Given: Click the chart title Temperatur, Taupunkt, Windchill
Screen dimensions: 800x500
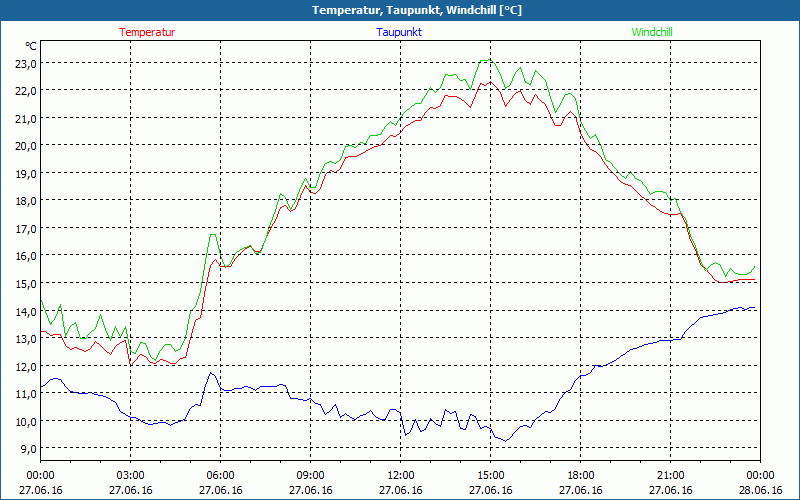Looking at the screenshot, I should (417, 10).
